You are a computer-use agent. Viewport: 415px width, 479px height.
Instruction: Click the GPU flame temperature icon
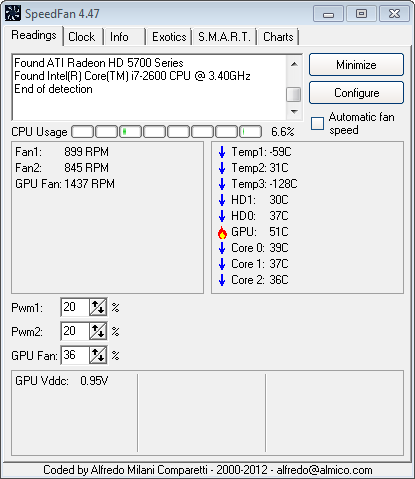pos(222,232)
